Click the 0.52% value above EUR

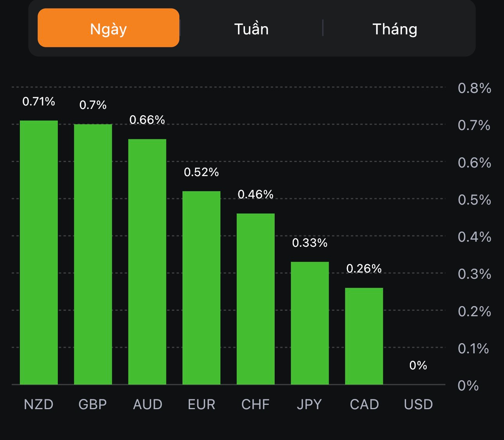click(201, 172)
